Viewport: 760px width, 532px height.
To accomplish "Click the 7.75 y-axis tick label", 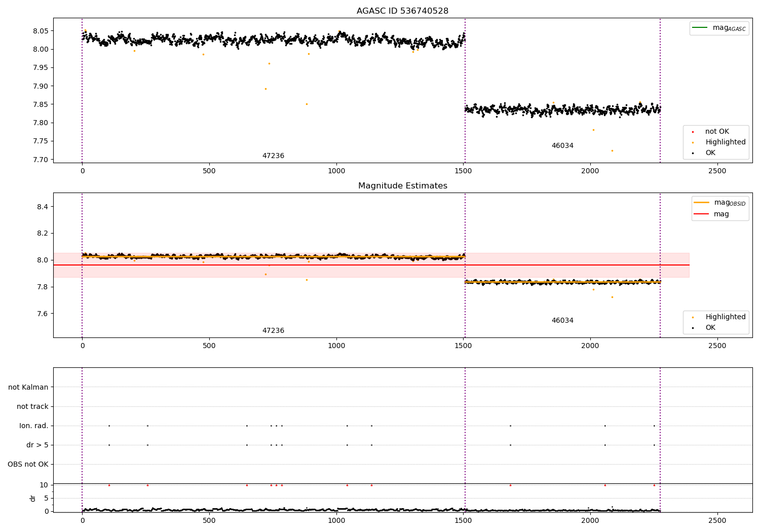I will [x=41, y=141].
